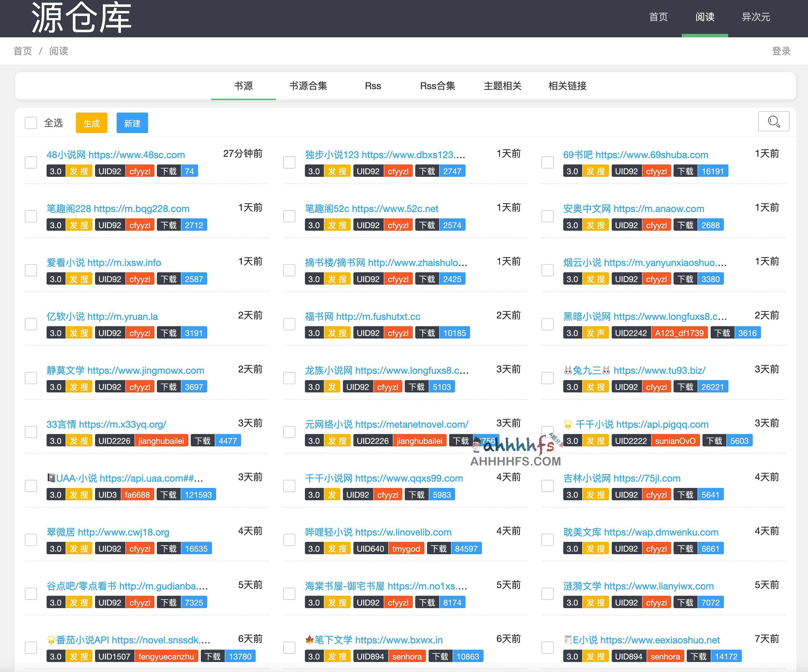
Task: Click 阅读 in the breadcrumb trail
Action: click(59, 51)
